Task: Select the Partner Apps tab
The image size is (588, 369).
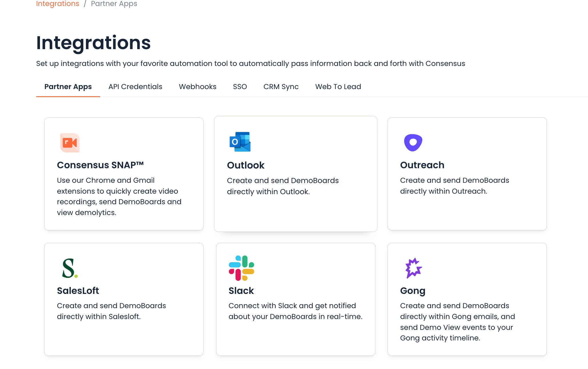Action: pos(68,87)
